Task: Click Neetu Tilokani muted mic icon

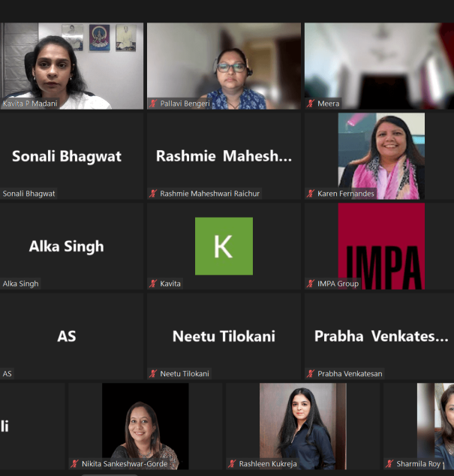Action: [153, 373]
